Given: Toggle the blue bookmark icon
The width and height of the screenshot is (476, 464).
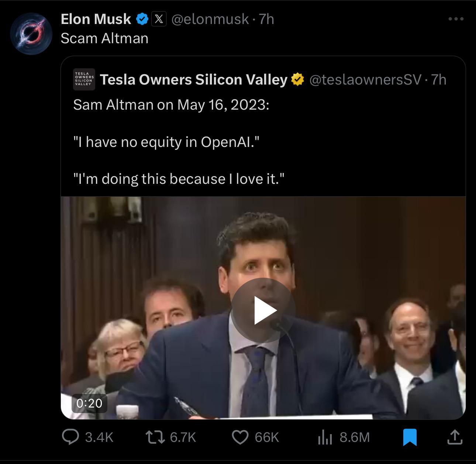Looking at the screenshot, I should (x=410, y=437).
